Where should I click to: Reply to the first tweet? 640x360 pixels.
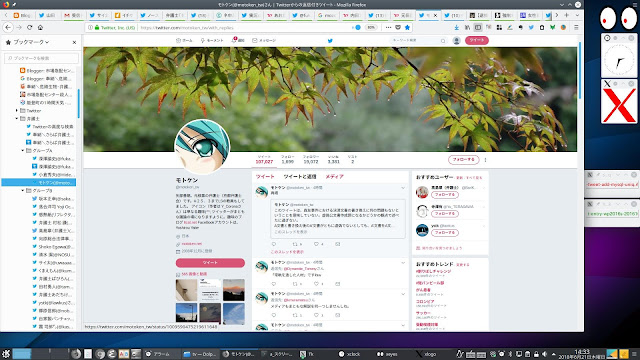[274, 244]
